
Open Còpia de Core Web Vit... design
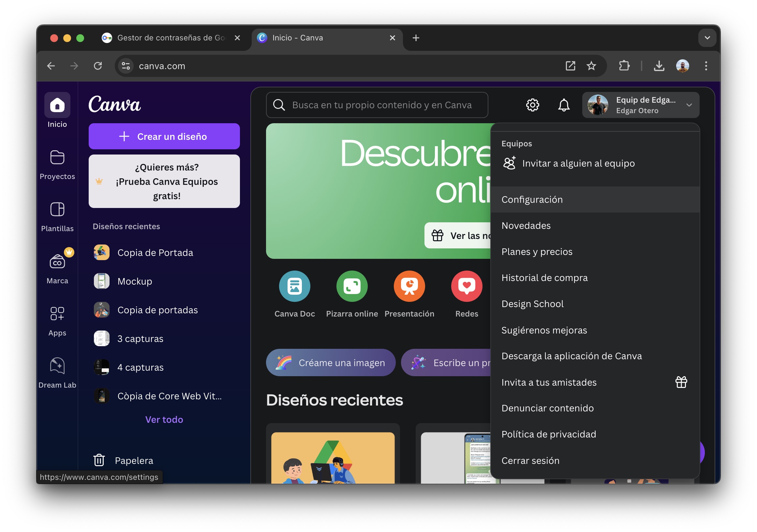[x=164, y=396]
